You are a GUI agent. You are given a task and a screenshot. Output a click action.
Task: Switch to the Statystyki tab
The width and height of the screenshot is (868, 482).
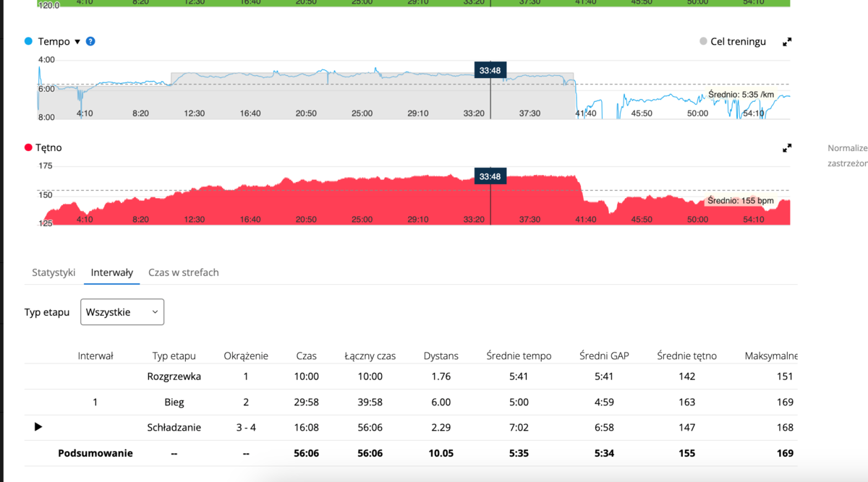tap(54, 272)
